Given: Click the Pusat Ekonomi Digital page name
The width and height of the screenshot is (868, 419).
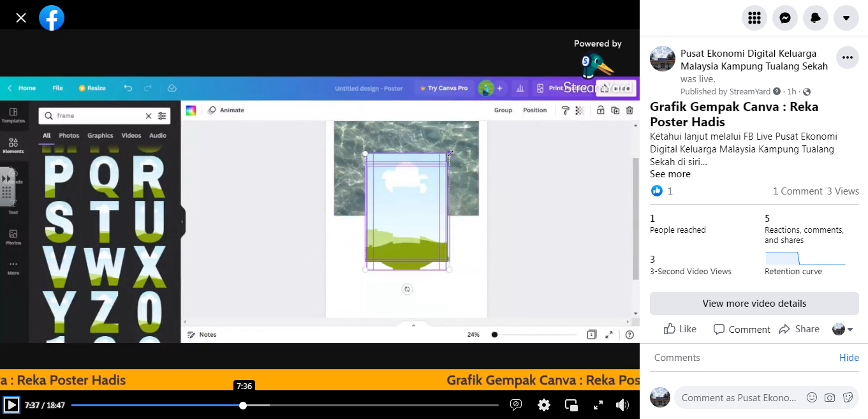Looking at the screenshot, I should point(754,60).
